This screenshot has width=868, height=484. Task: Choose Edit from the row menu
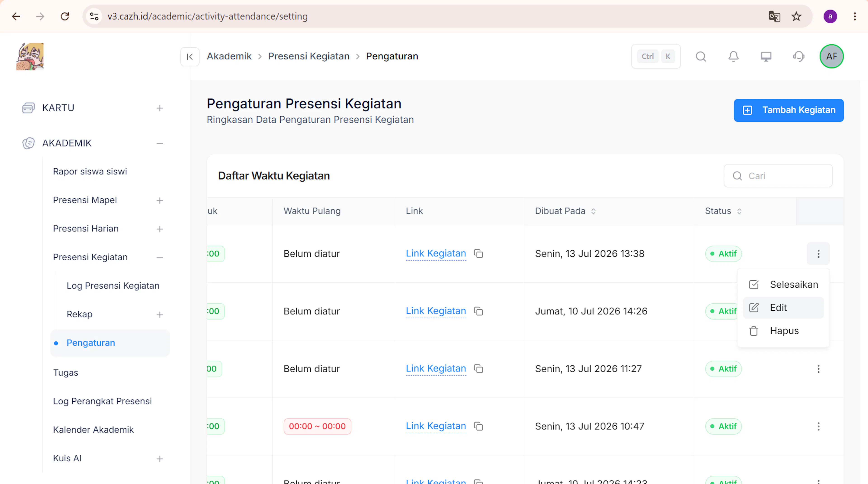coord(783,308)
